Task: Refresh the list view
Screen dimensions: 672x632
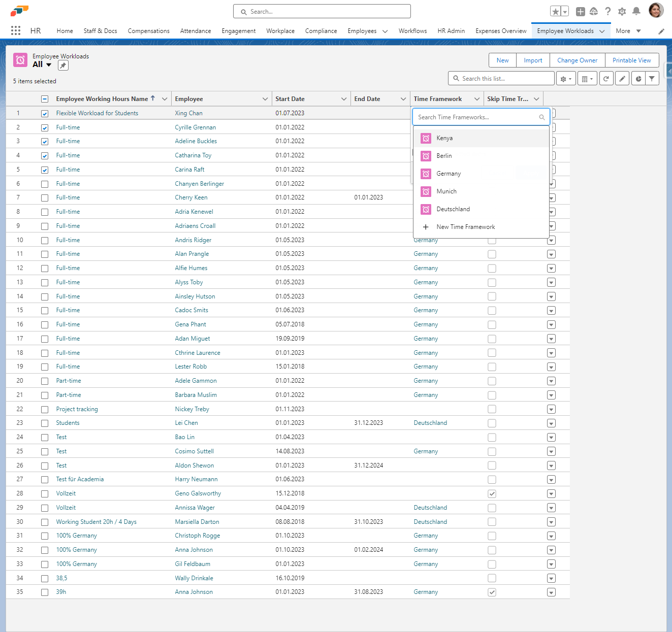Action: click(x=606, y=79)
